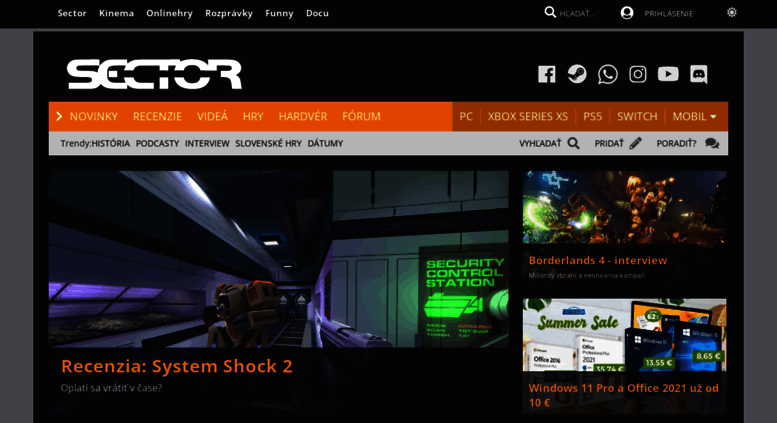Click 'Oplatí sa vrátiť v čase?' subtitle

click(111, 388)
